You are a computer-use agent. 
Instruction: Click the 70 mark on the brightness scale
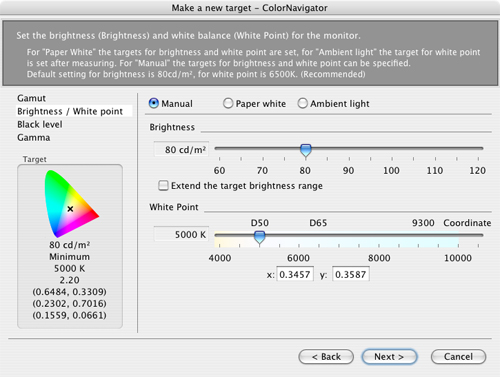tap(262, 170)
